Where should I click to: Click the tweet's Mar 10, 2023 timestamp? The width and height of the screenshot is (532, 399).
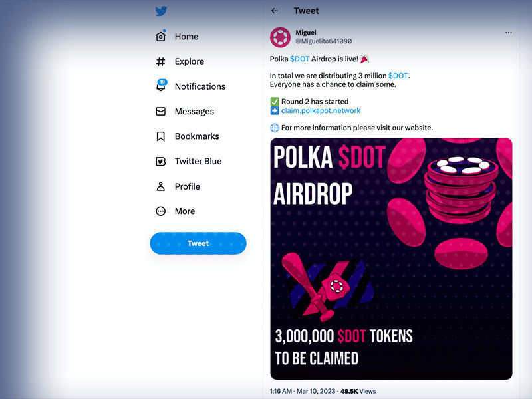316,391
